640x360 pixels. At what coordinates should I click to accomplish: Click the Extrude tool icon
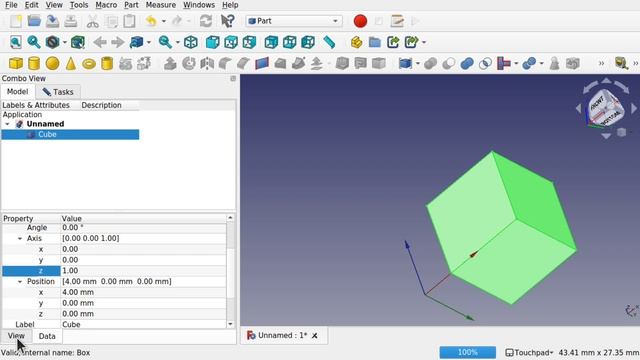click(x=170, y=63)
